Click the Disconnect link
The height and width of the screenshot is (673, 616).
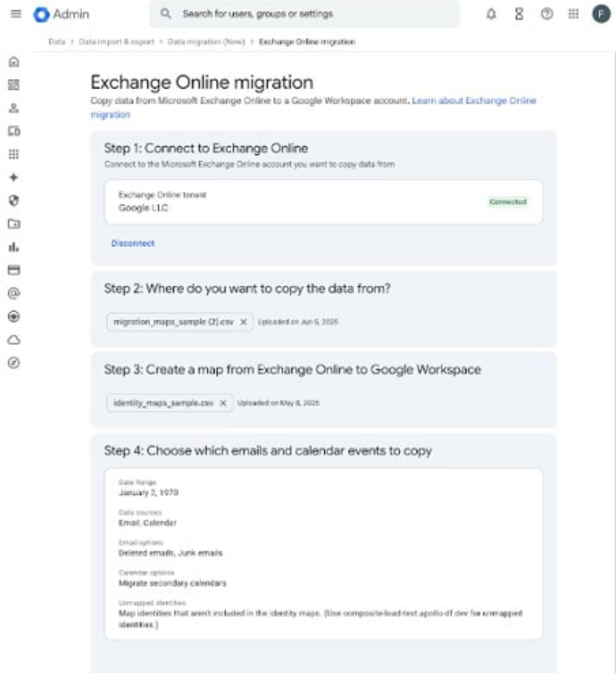coord(132,243)
